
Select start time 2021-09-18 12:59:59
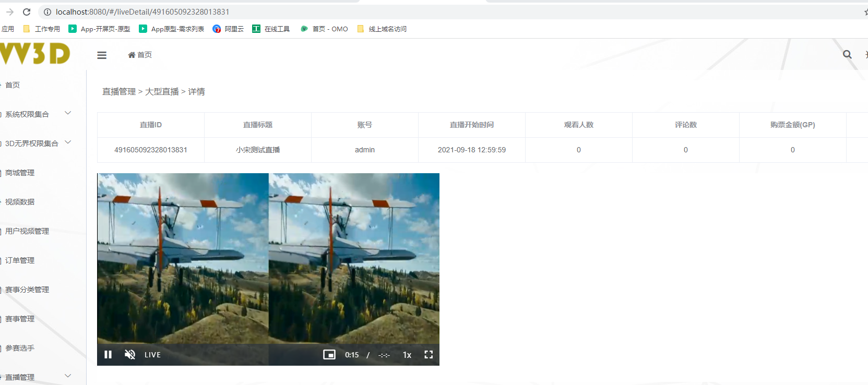[472, 150]
